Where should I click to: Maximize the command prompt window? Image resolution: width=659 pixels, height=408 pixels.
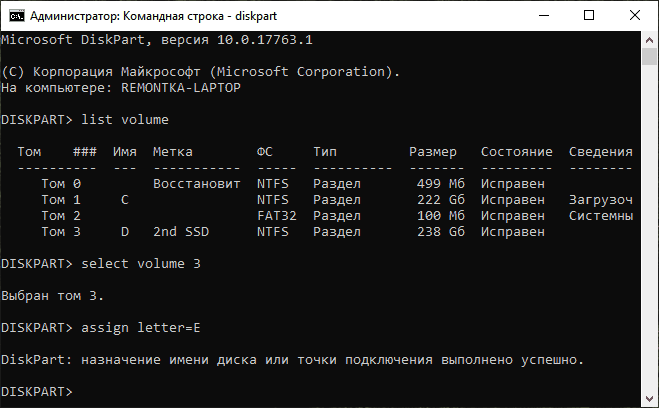tap(587, 15)
